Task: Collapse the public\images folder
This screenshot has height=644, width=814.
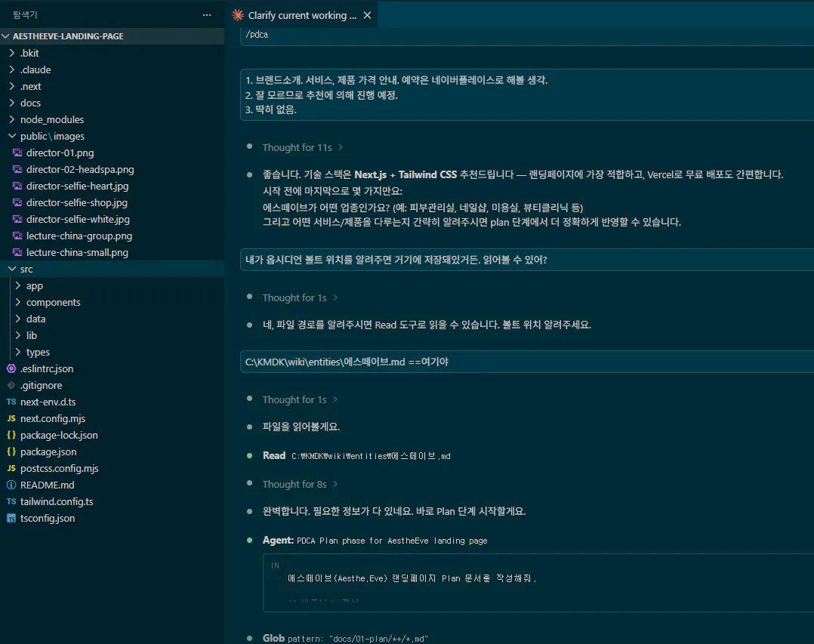Action: point(12,136)
